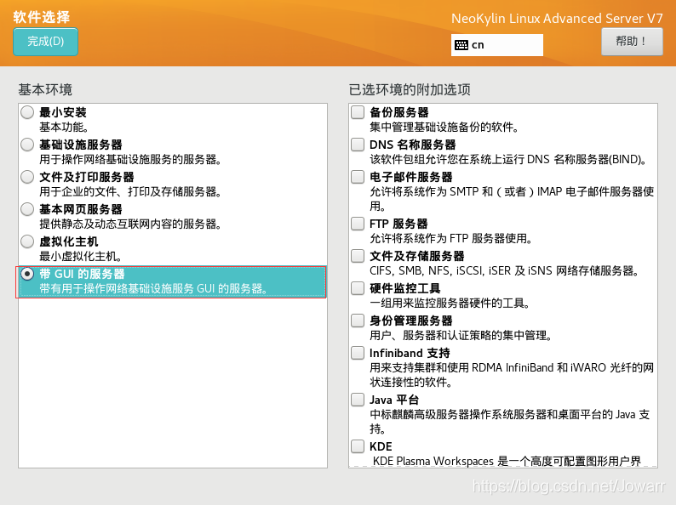Image resolution: width=676 pixels, height=505 pixels.
Task: Click text 用于操作网络基础设施服务的服务器。
Action: click(x=130, y=160)
